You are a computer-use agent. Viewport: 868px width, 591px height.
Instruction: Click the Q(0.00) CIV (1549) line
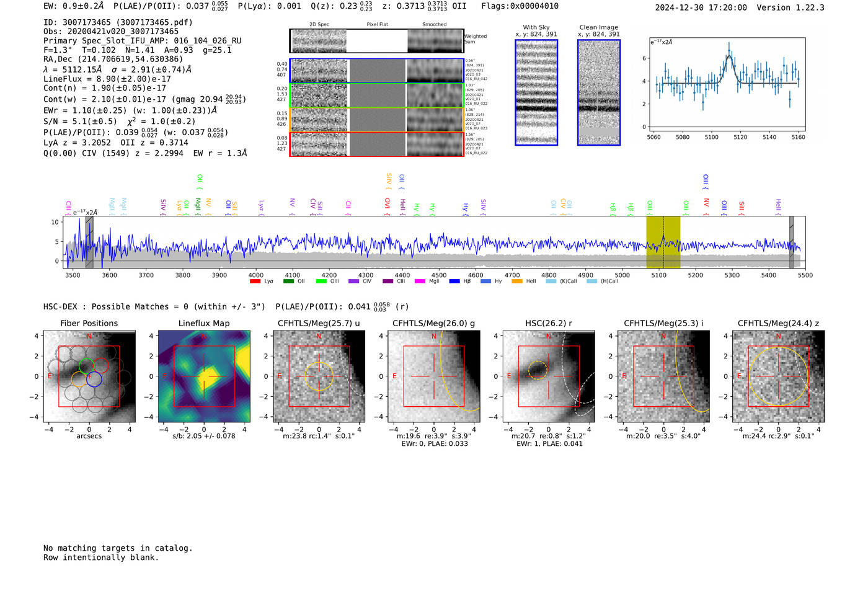[145, 153]
